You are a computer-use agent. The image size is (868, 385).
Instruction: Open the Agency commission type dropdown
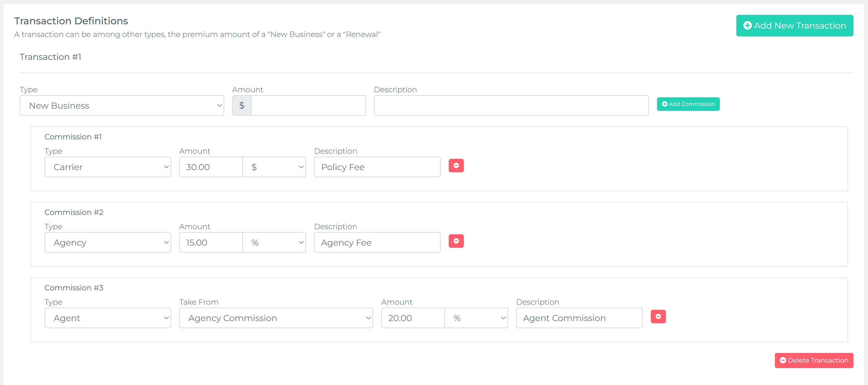tap(107, 242)
